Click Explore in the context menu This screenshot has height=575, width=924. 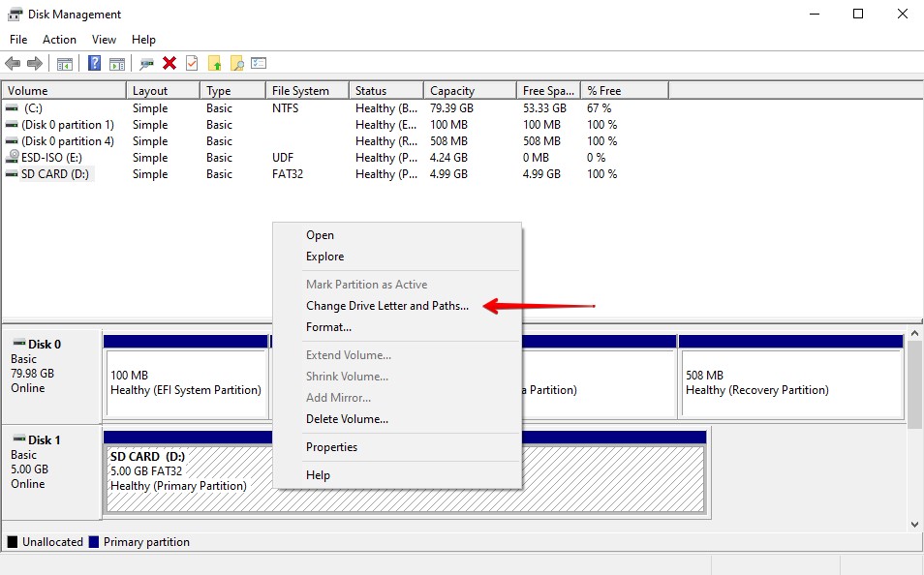point(323,257)
